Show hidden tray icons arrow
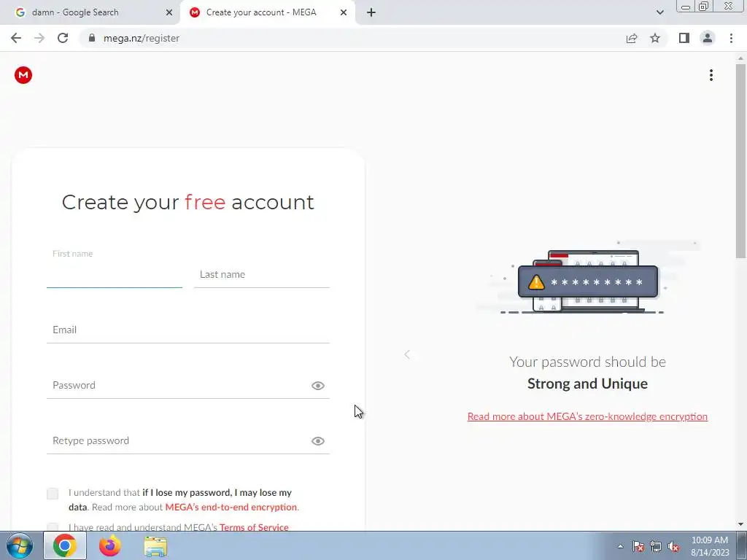 [x=620, y=546]
